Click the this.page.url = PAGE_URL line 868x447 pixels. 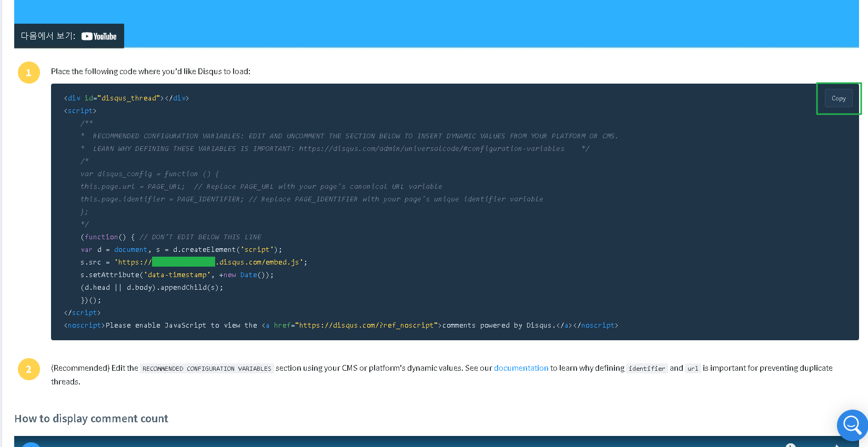[261, 187]
